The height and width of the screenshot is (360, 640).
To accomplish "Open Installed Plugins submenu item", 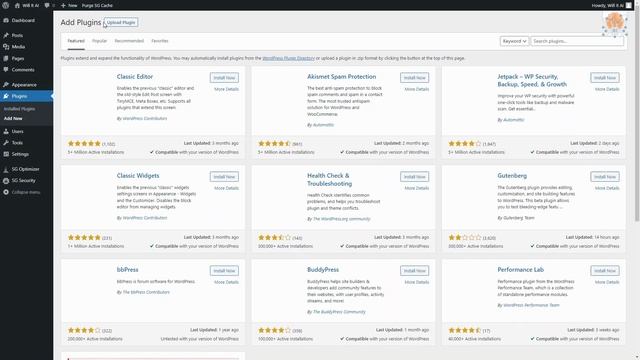I will coord(19,109).
